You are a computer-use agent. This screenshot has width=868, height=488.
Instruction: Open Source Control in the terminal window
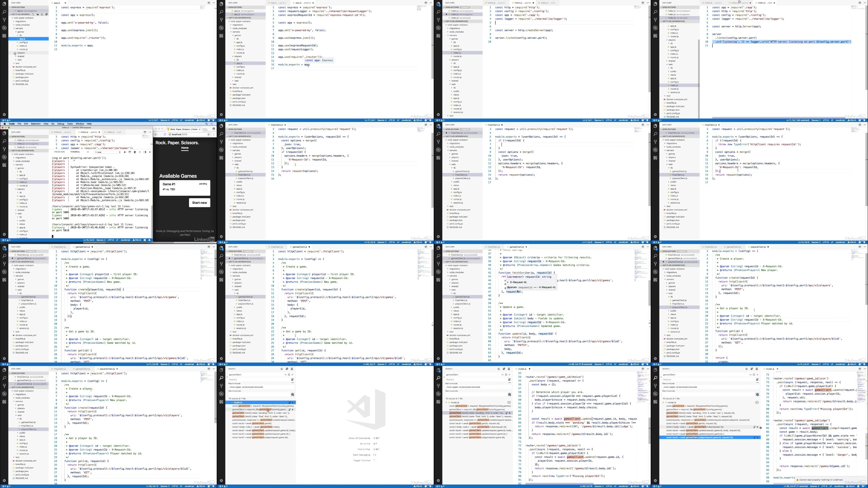tap(4, 149)
